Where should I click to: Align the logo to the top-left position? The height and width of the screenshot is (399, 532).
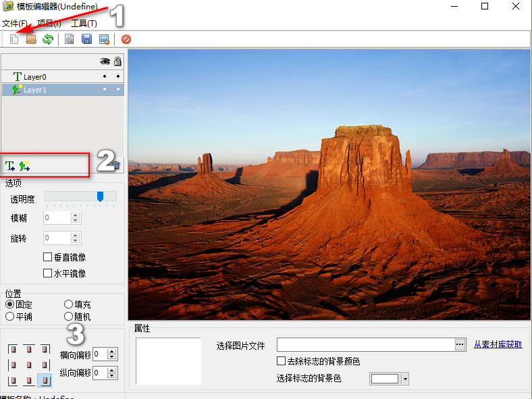click(x=13, y=349)
